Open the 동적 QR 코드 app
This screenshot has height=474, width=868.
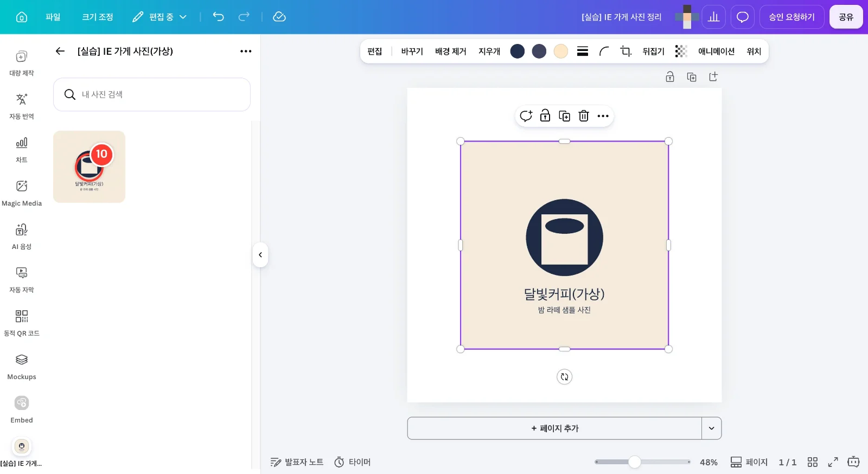pyautogui.click(x=22, y=323)
